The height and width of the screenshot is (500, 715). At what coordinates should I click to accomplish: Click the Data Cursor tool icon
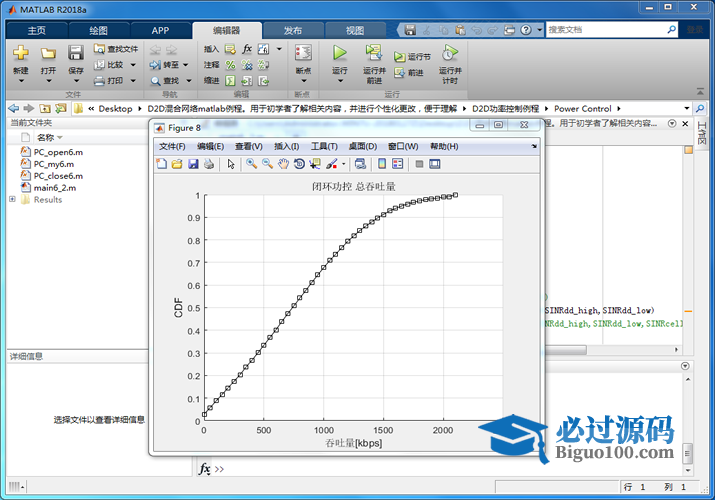point(315,164)
